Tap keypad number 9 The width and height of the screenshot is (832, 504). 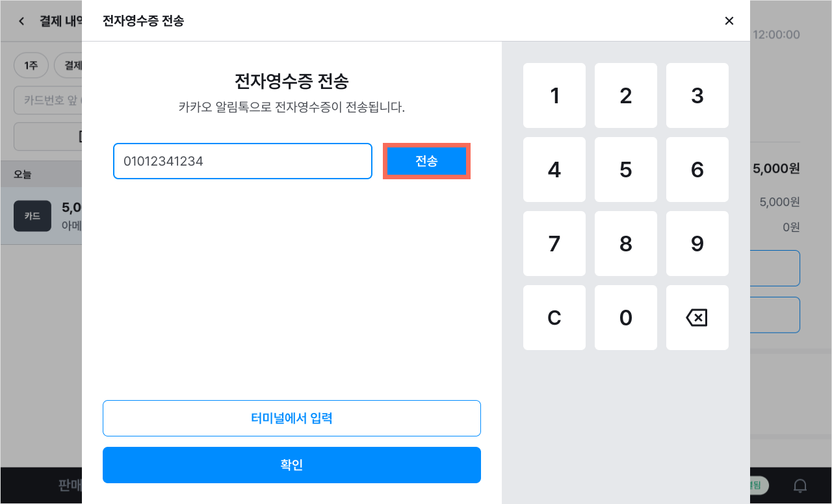(697, 244)
